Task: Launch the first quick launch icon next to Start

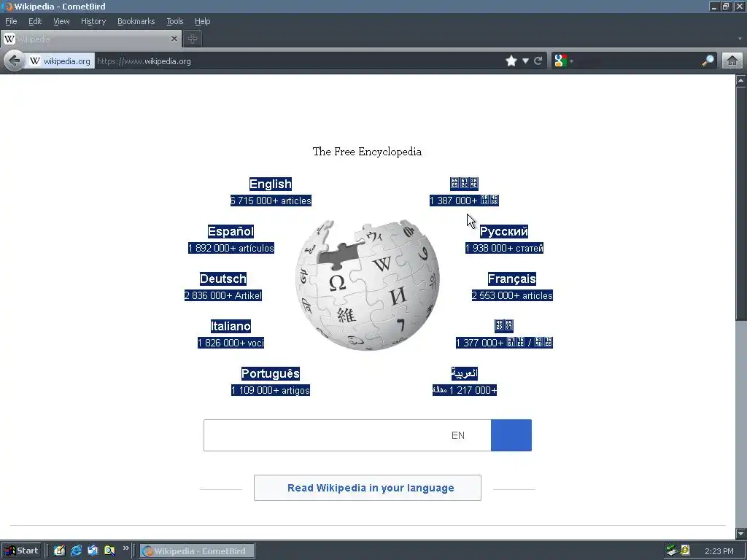Action: tap(60, 551)
